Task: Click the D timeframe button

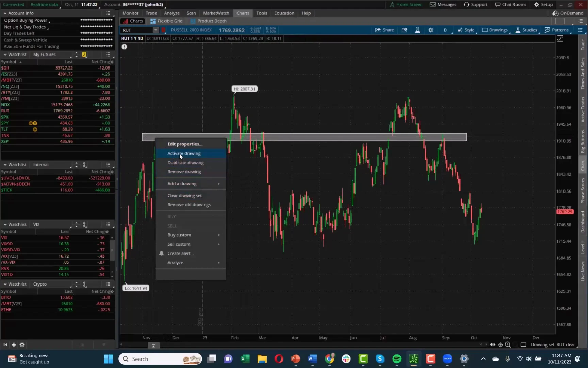Action: pos(445,30)
